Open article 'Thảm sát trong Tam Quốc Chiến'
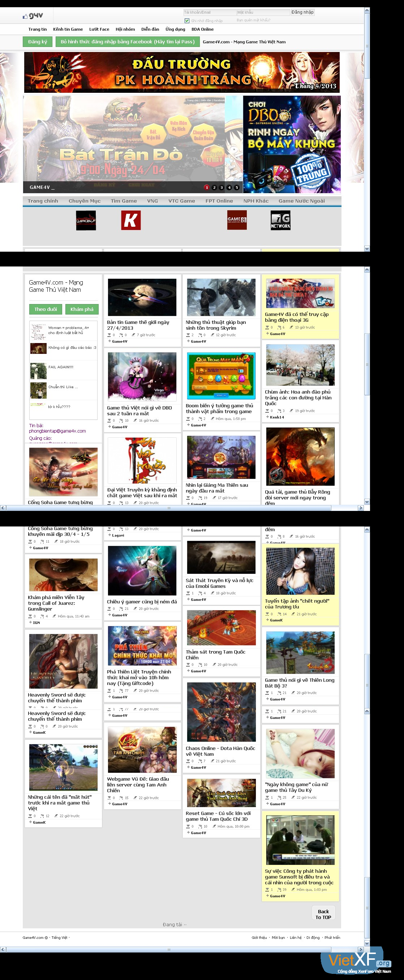The width and height of the screenshot is (404, 980). pos(215,654)
